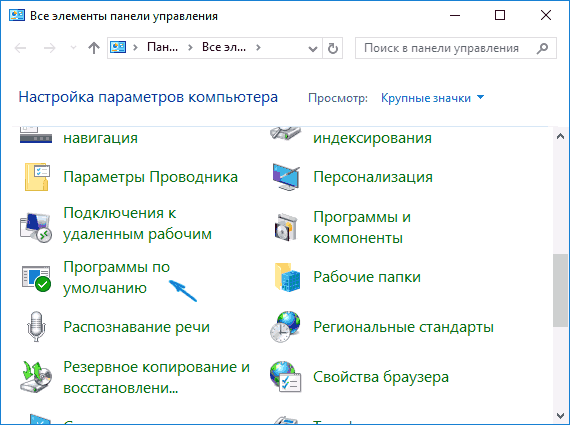Click the scrollbar down arrow

[x=560, y=415]
